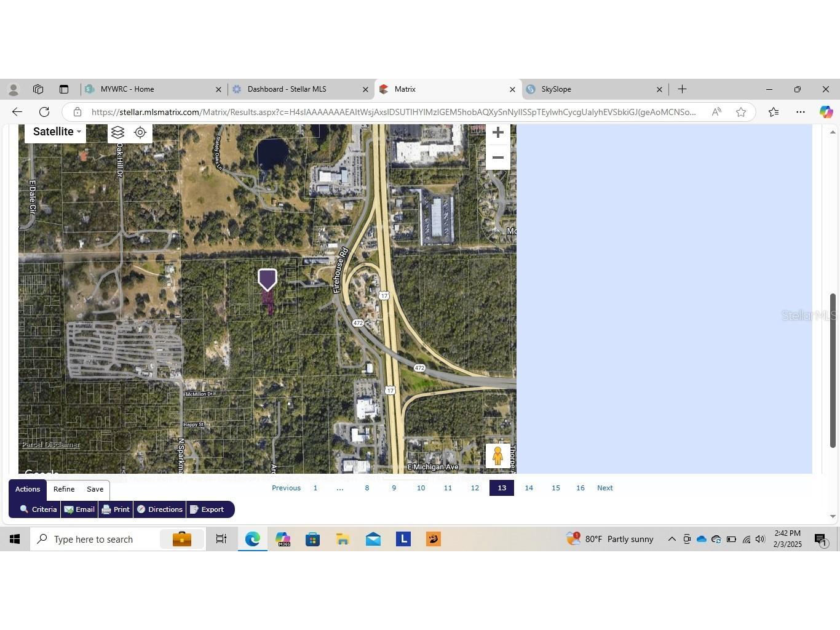The image size is (840, 630).
Task: Click the My Location target icon
Action: coord(140,132)
